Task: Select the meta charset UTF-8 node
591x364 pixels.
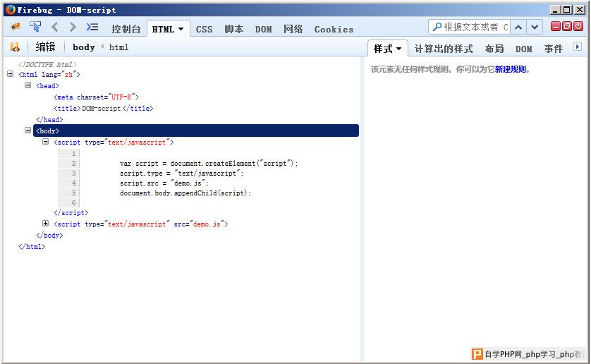Action: [x=96, y=97]
